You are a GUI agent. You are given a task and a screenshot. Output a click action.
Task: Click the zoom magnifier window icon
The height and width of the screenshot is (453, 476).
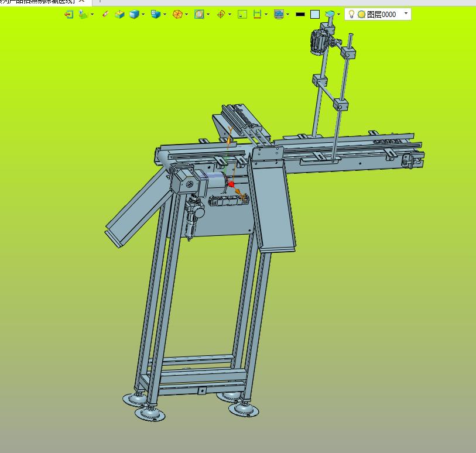click(x=199, y=14)
